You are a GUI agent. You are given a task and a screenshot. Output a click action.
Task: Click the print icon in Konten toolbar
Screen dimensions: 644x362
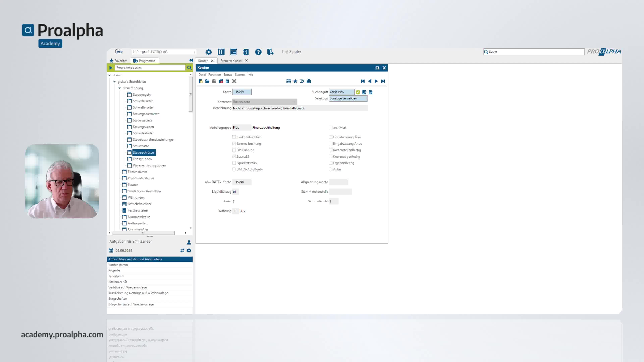pos(309,81)
